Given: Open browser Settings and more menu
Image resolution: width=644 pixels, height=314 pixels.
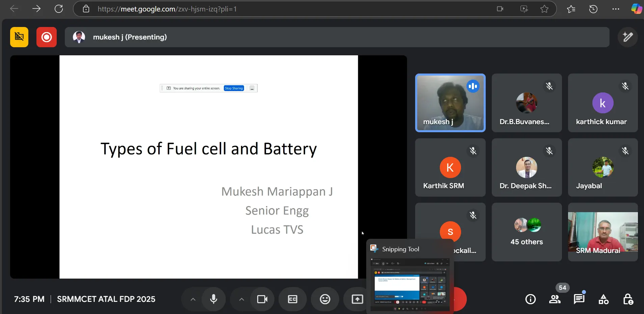Looking at the screenshot, I should pyautogui.click(x=616, y=9).
